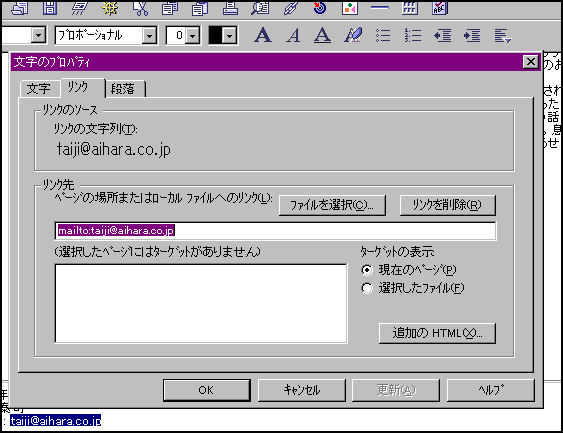The image size is (563, 433).
Task: Select the 選択したファイル radio button
Action: [367, 288]
